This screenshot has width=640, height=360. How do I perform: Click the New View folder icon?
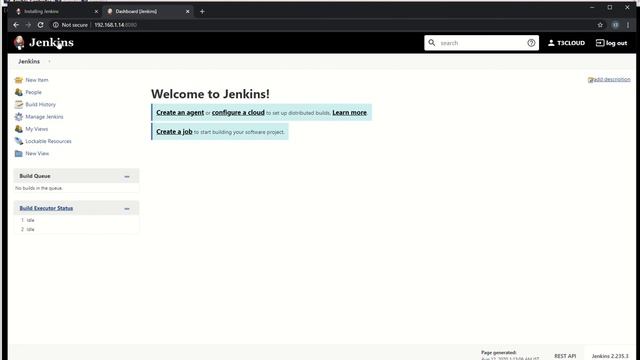19,153
